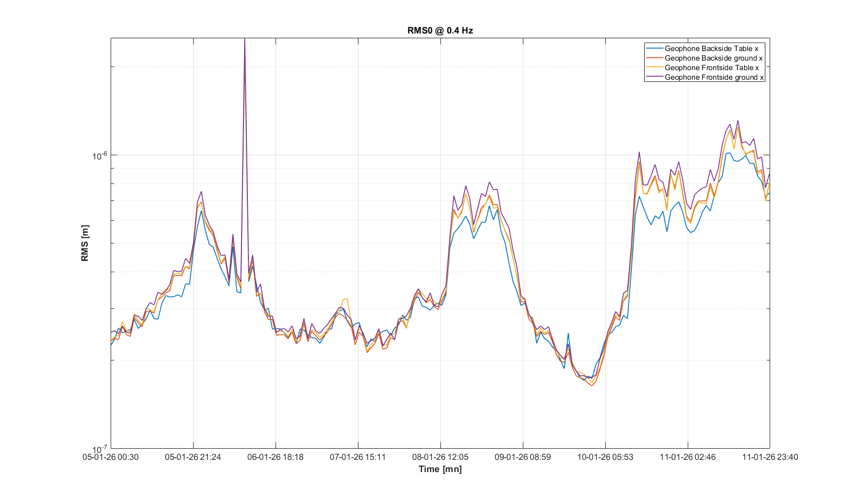Click the y-axis label RMS [m]
The image size is (851, 504).
point(85,243)
